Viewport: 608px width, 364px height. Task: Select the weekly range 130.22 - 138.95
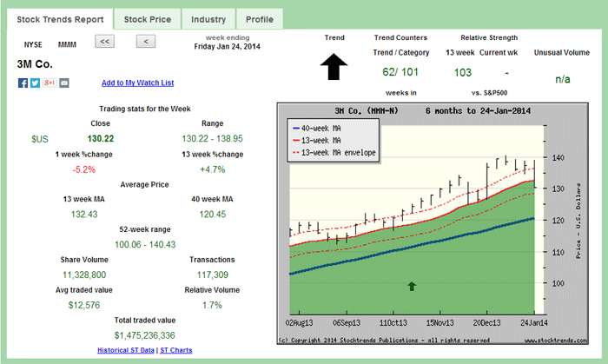(213, 139)
